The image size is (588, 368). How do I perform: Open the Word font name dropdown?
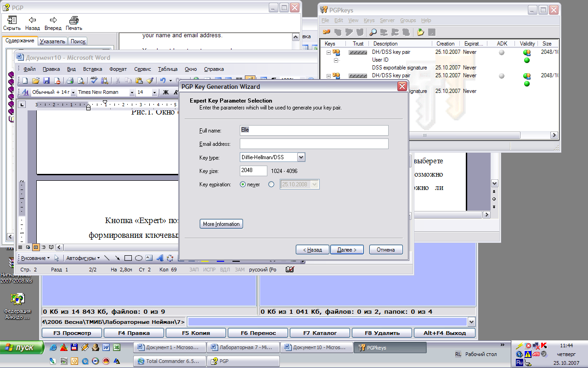(x=132, y=92)
